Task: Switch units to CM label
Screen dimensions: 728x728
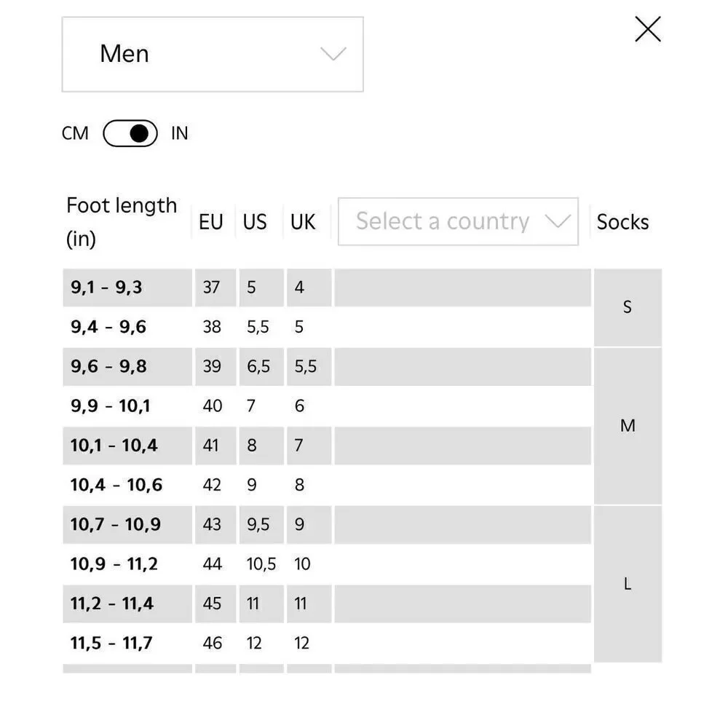Action: (x=75, y=133)
